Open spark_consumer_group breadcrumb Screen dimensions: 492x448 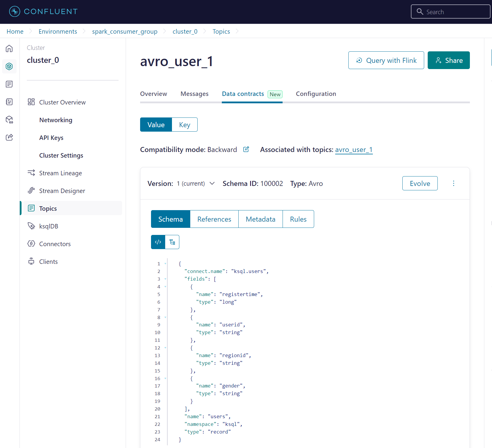coord(125,31)
